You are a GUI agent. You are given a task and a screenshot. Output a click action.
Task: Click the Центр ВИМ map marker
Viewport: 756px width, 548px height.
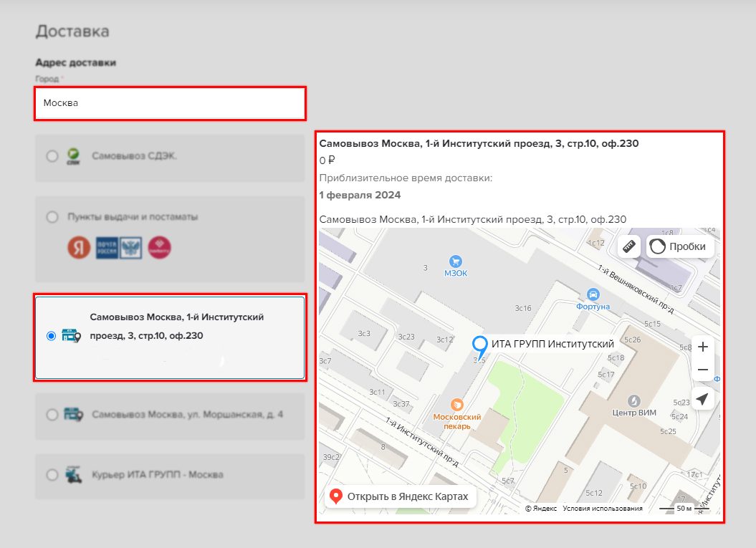634,400
